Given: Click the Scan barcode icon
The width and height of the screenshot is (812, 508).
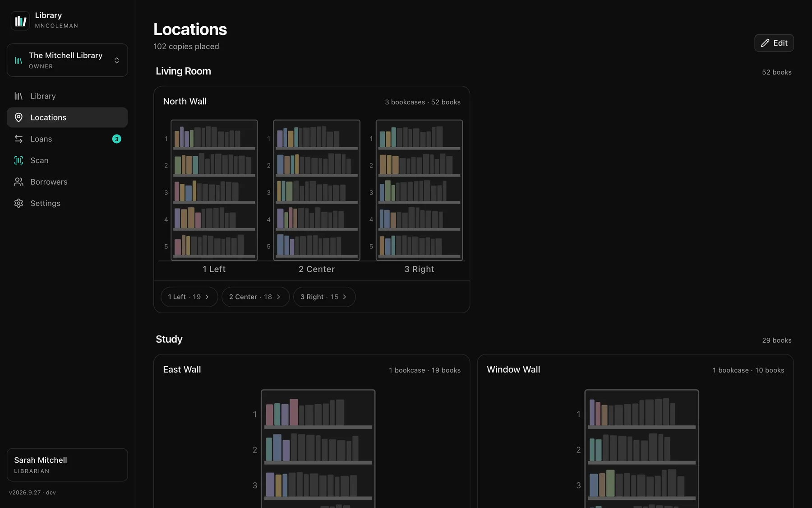Looking at the screenshot, I should (x=18, y=160).
